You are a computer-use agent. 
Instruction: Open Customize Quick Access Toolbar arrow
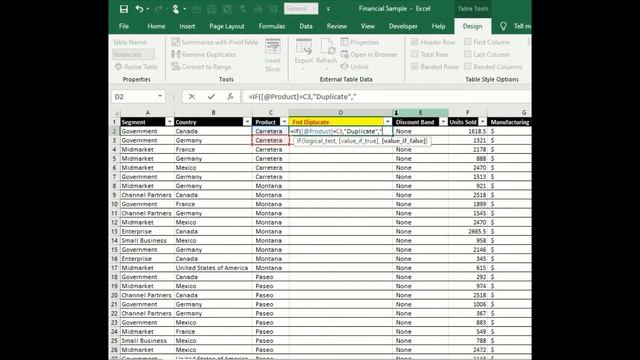pos(328,9)
